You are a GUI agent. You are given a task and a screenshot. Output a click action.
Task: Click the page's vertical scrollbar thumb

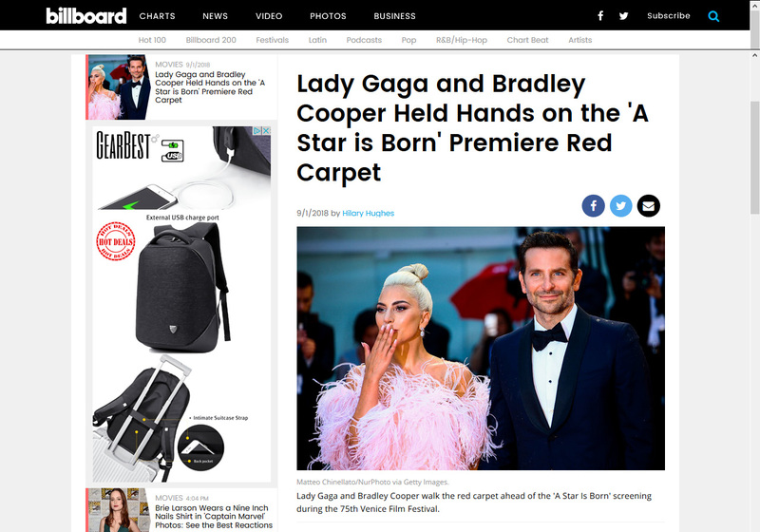(754, 158)
